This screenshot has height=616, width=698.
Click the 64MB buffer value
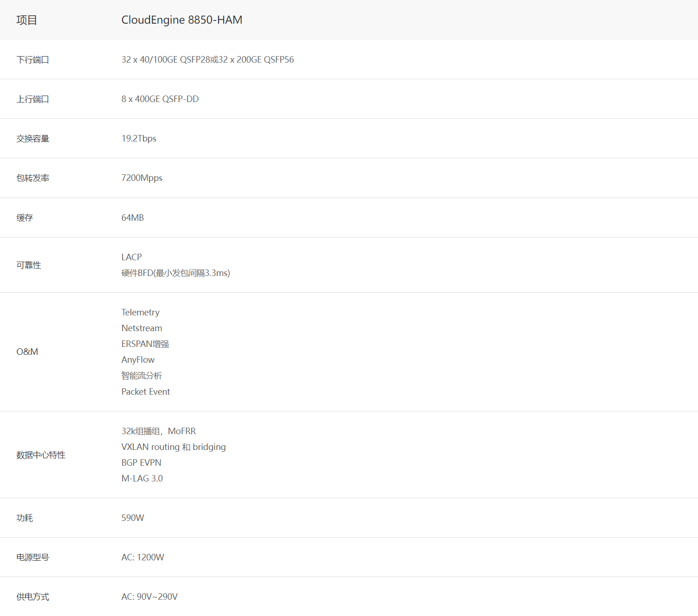[132, 218]
